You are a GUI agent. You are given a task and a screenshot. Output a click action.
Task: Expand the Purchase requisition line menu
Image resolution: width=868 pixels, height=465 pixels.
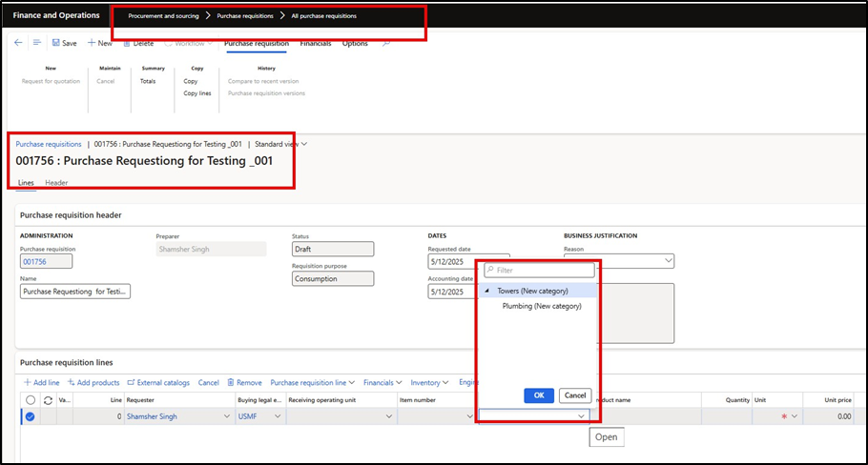tap(312, 382)
